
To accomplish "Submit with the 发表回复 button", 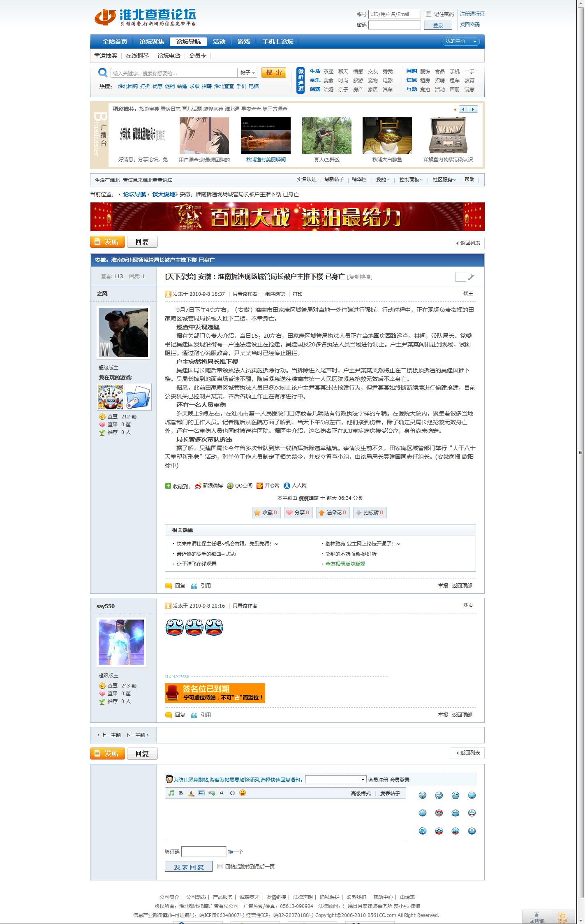I will 189,867.
